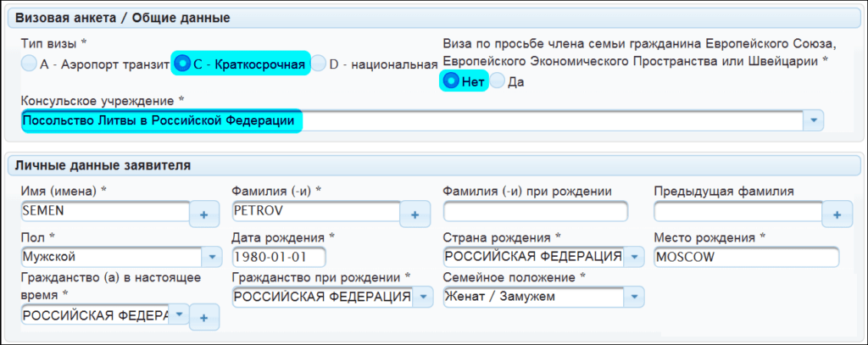Viewport: 868px width, 345px height.
Task: Expand the 'Пол' gender dropdown
Action: click(210, 256)
